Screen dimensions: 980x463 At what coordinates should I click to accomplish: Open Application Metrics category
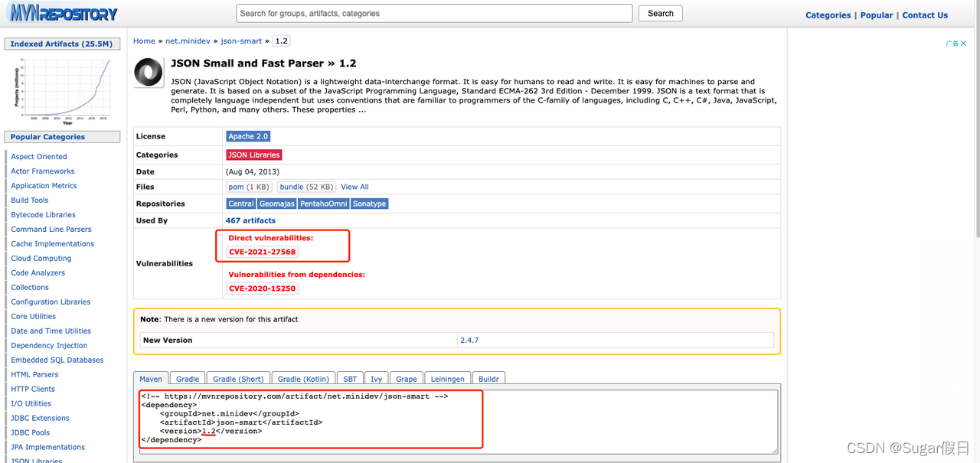[x=44, y=186]
